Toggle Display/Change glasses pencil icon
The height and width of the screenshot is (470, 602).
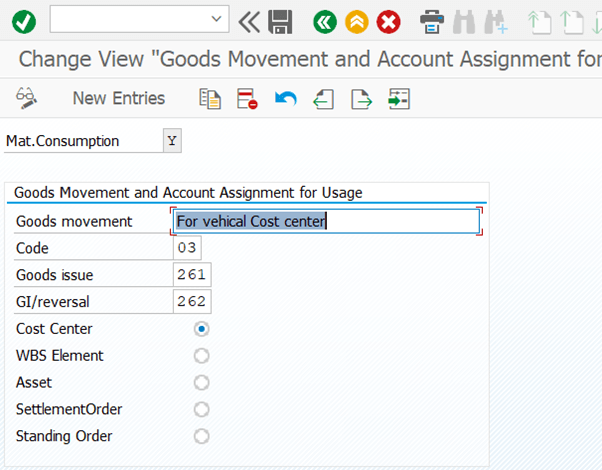26,98
